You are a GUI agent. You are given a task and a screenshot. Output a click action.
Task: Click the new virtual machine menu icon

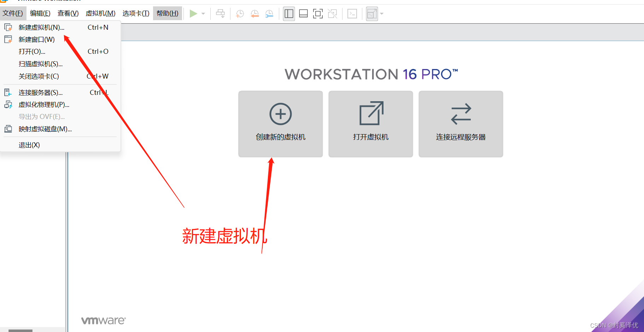[8, 27]
